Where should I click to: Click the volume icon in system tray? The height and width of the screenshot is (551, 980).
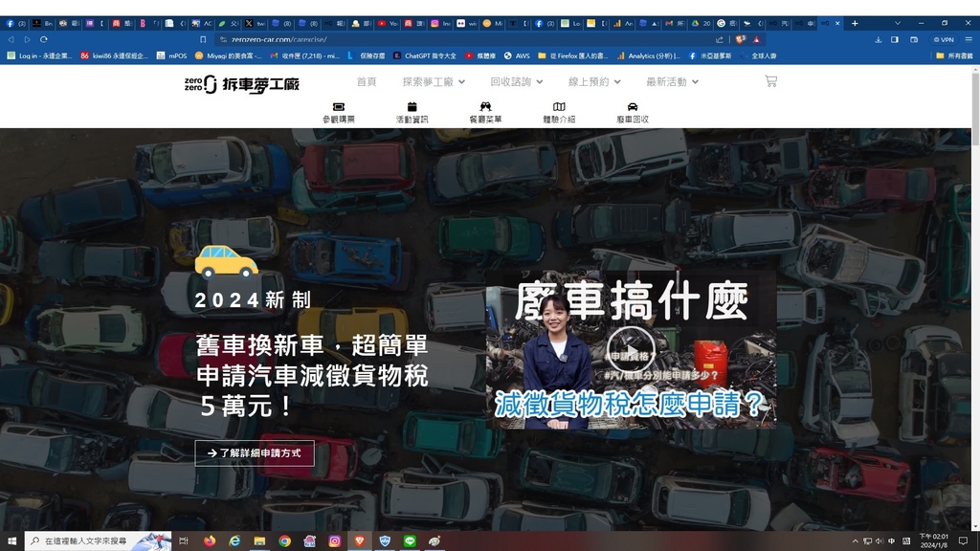pos(880,541)
